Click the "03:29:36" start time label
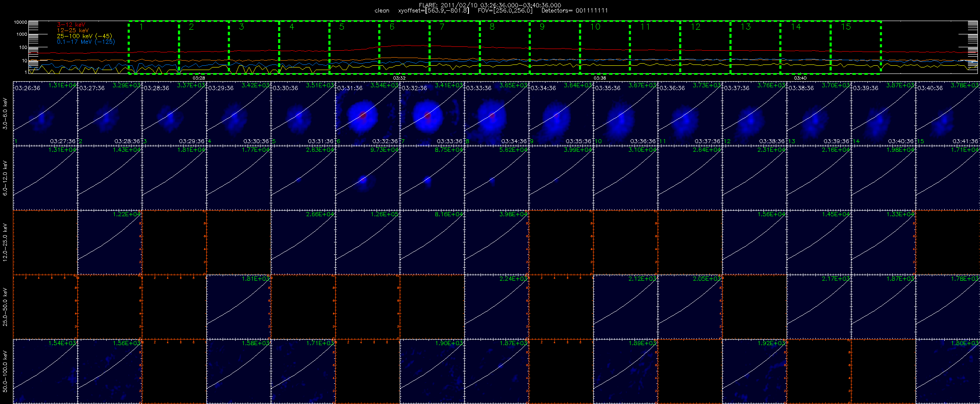 [221, 88]
